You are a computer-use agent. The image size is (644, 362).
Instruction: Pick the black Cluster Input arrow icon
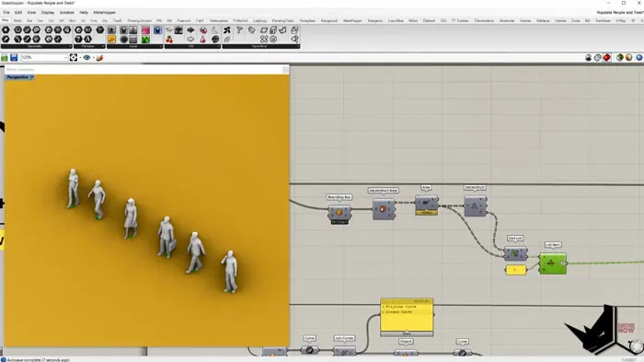tap(190, 30)
